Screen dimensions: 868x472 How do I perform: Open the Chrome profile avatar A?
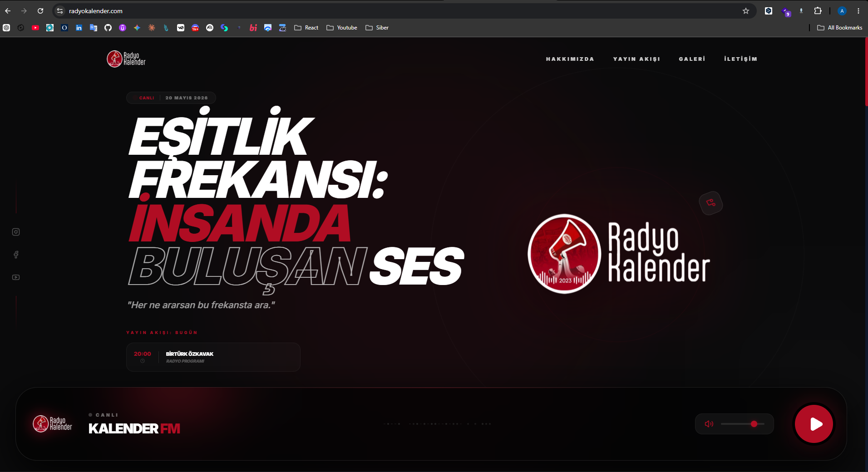[842, 11]
